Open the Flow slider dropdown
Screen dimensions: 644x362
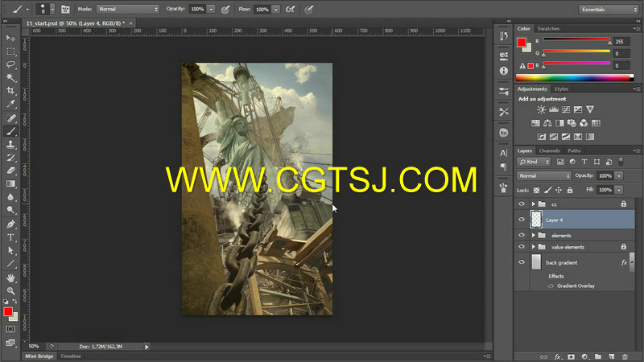click(276, 9)
